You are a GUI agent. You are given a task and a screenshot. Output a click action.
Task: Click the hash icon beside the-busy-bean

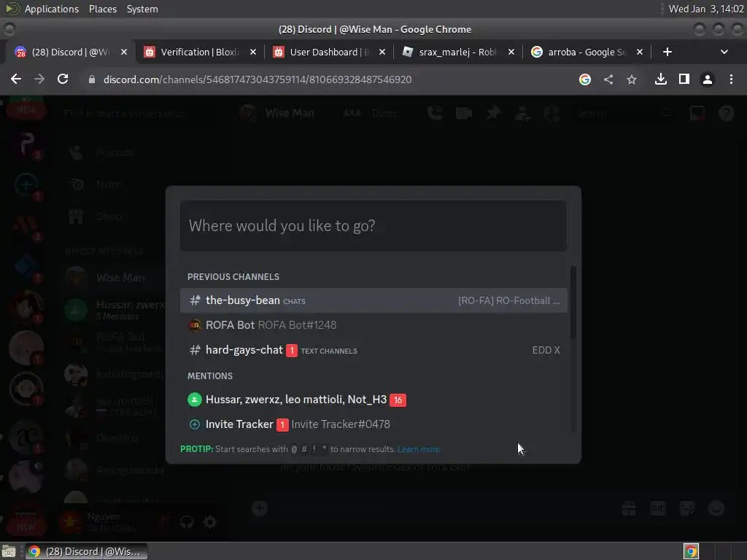[x=195, y=300]
